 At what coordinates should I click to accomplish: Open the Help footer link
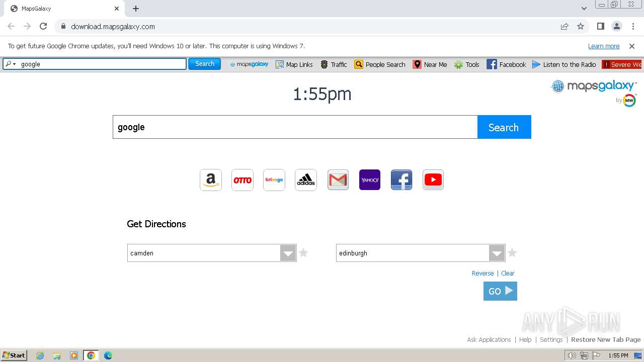pos(525,339)
